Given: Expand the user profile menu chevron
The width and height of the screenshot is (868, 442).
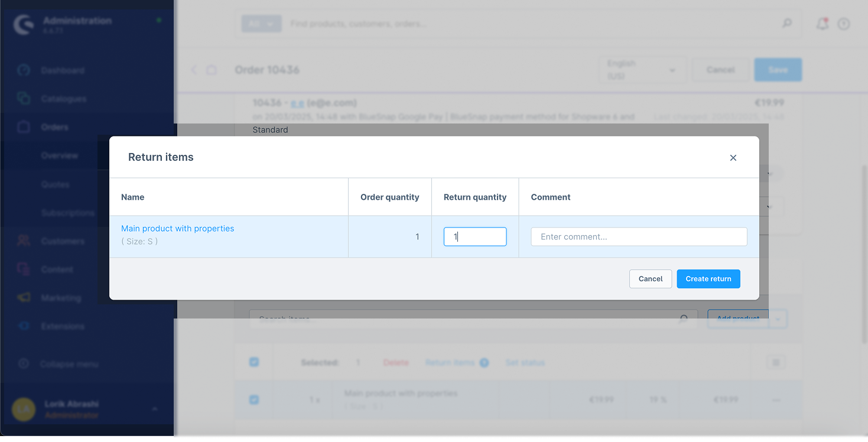Looking at the screenshot, I should coord(155,409).
